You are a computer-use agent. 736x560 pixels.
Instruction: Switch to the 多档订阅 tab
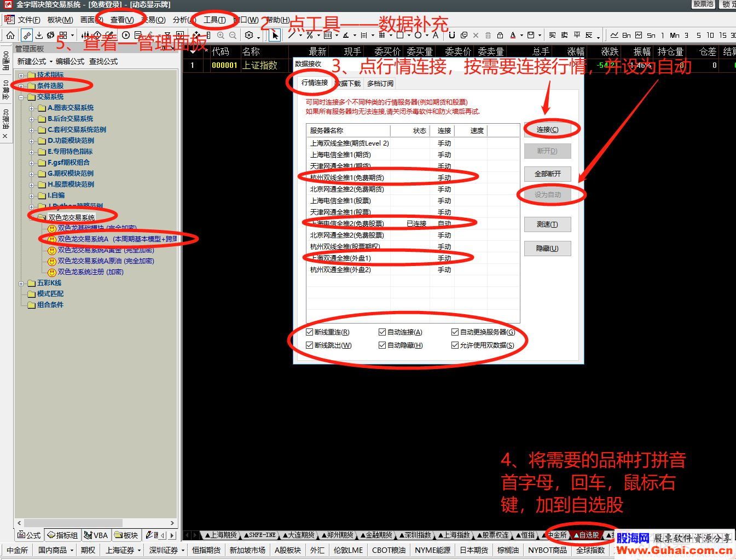click(x=380, y=84)
